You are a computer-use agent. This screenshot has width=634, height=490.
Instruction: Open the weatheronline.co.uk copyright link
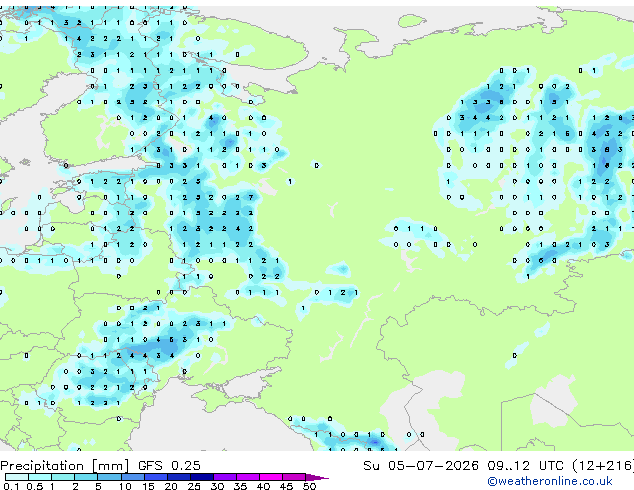click(x=550, y=481)
